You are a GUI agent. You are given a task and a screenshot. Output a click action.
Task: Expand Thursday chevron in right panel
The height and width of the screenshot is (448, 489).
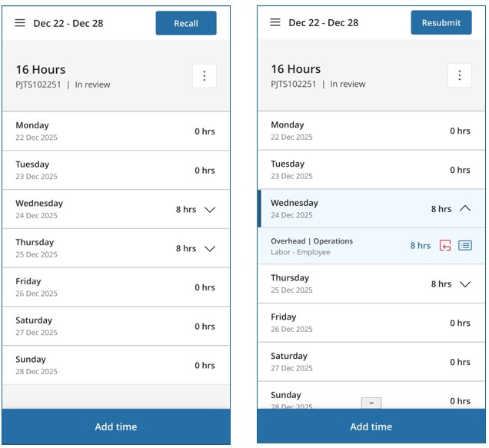click(x=464, y=284)
